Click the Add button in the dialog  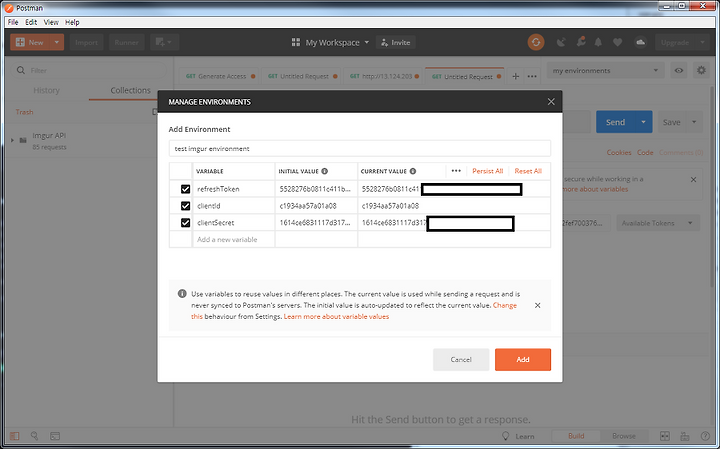click(523, 359)
